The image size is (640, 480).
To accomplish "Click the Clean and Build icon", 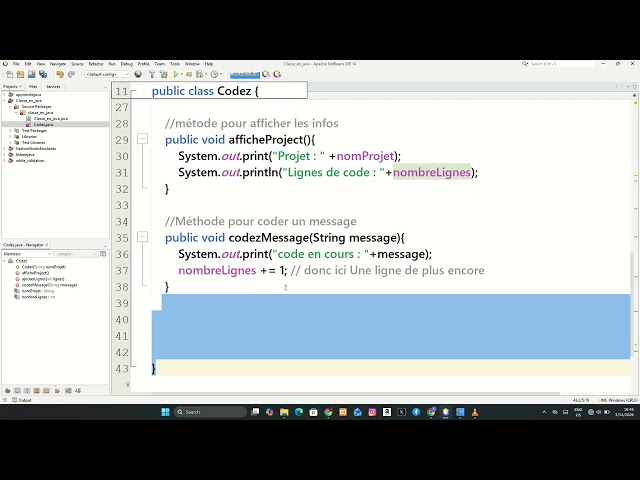I will 164,74.
